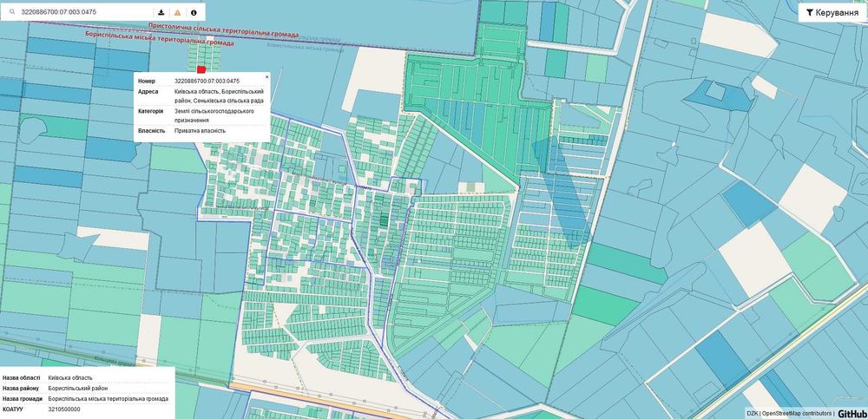The image size is (868, 419).
Task: Open the DZK attribution link
Action: 752,414
